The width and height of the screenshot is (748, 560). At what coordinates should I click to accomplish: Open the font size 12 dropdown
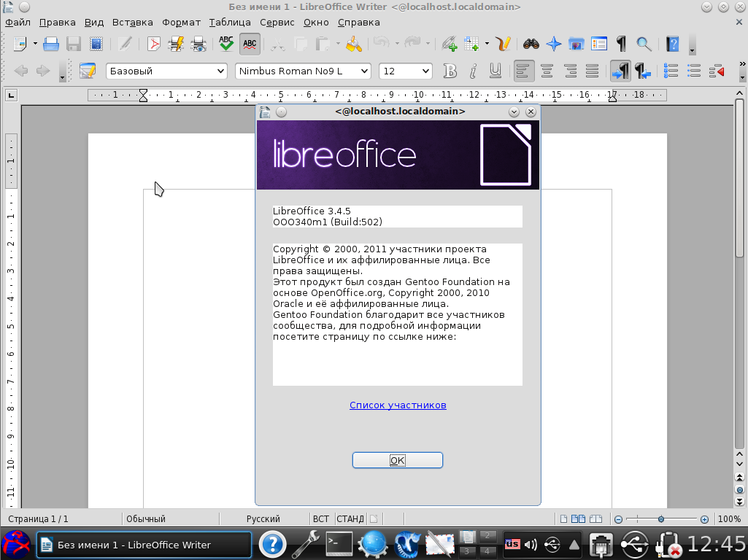(425, 71)
